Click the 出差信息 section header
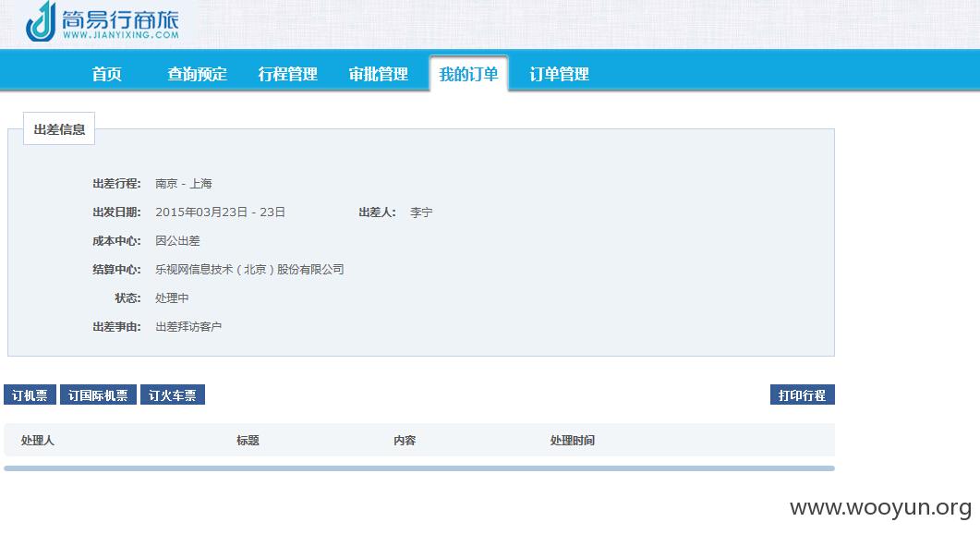Screen dimensions: 980x534 59,128
